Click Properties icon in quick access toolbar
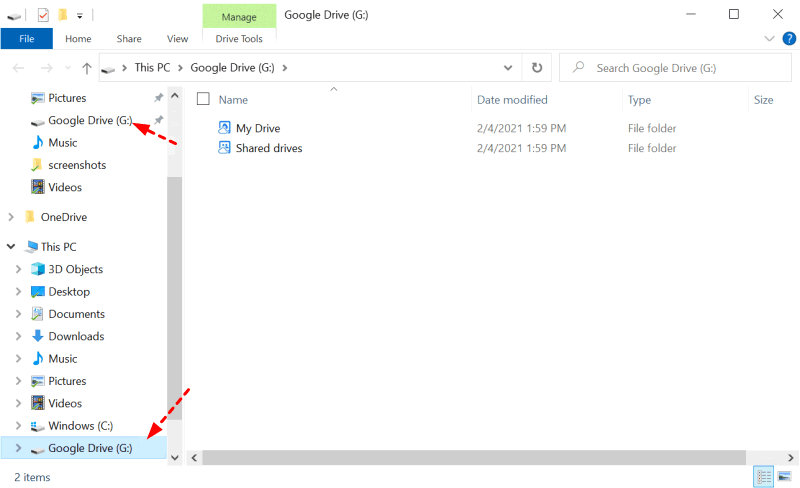The height and width of the screenshot is (488, 800). [x=43, y=15]
